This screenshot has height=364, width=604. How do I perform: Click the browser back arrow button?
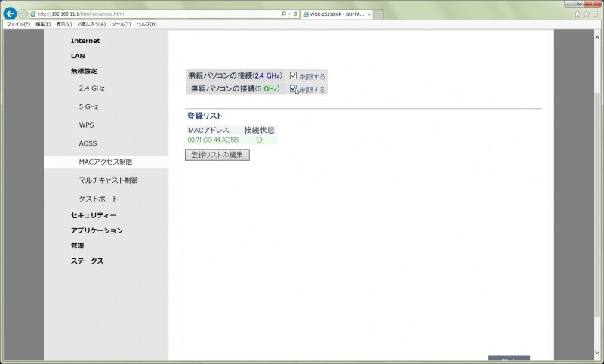(11, 14)
